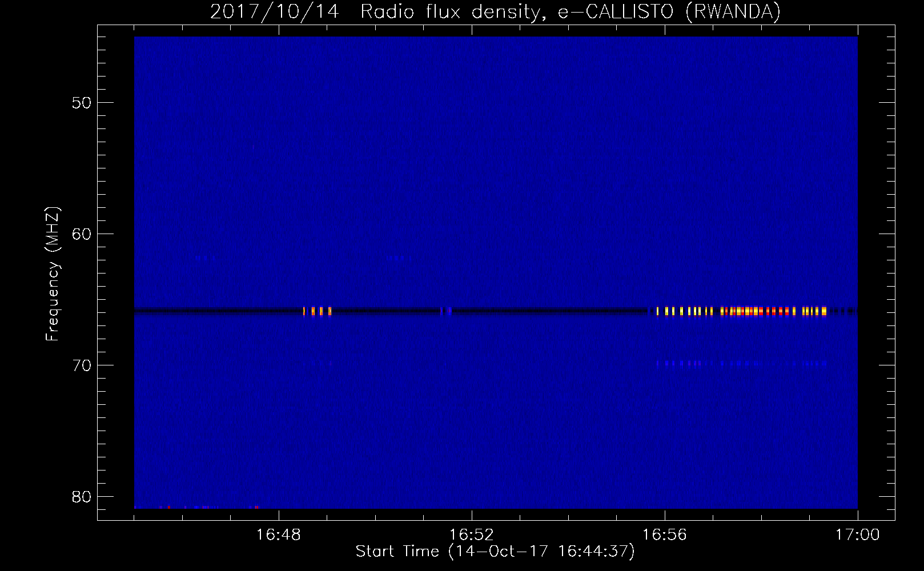
Task: Click the '16:52' time tick label
Action: click(472, 534)
